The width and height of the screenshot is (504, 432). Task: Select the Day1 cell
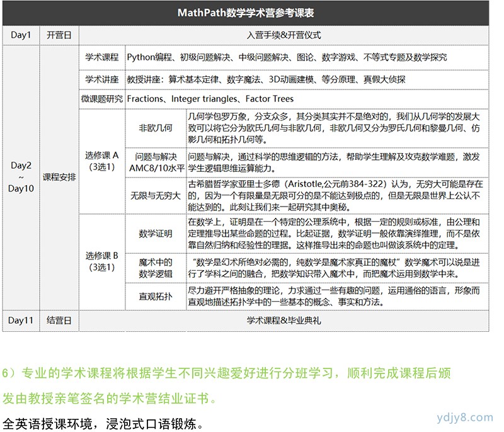(21, 35)
